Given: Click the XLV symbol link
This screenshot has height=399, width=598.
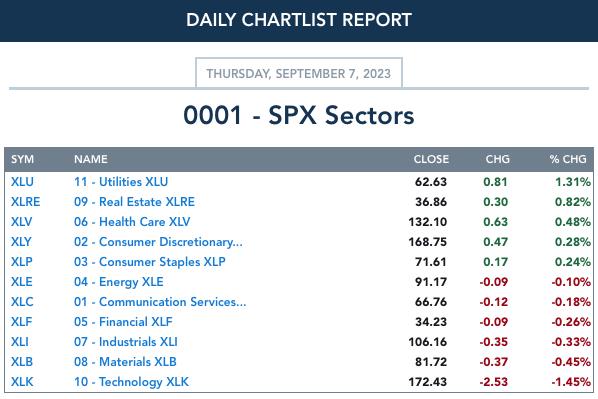Looking at the screenshot, I should (21, 222).
